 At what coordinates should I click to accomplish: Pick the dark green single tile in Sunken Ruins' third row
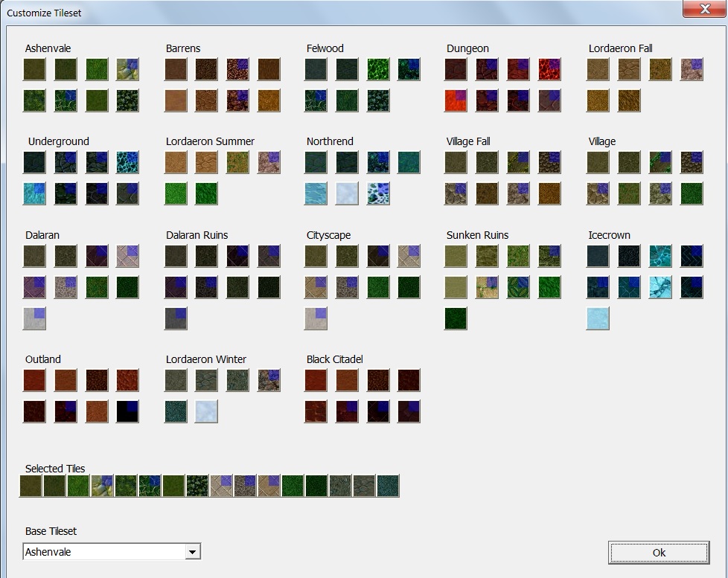(x=456, y=318)
